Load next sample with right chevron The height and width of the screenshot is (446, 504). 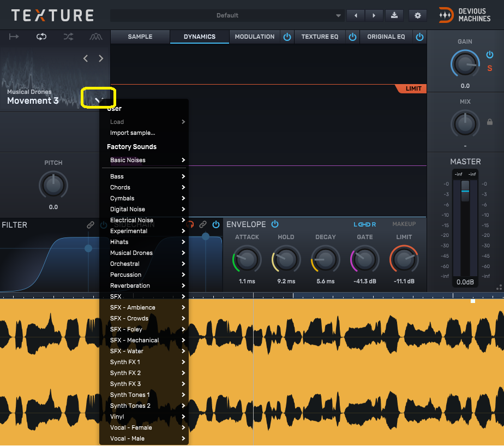(x=101, y=58)
